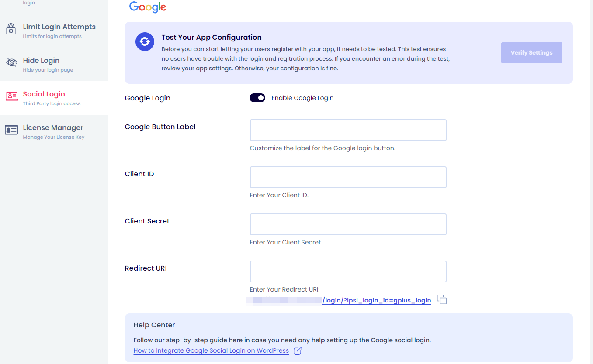Toggle the Enable Google Login switch
The width and height of the screenshot is (593, 364).
[257, 98]
